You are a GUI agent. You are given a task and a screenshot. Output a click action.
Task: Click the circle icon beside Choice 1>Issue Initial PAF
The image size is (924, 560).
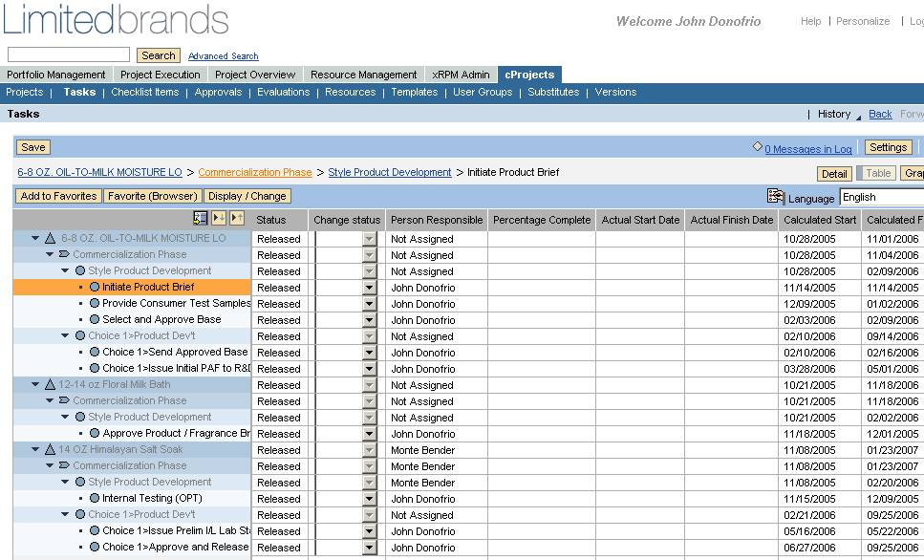coord(95,368)
